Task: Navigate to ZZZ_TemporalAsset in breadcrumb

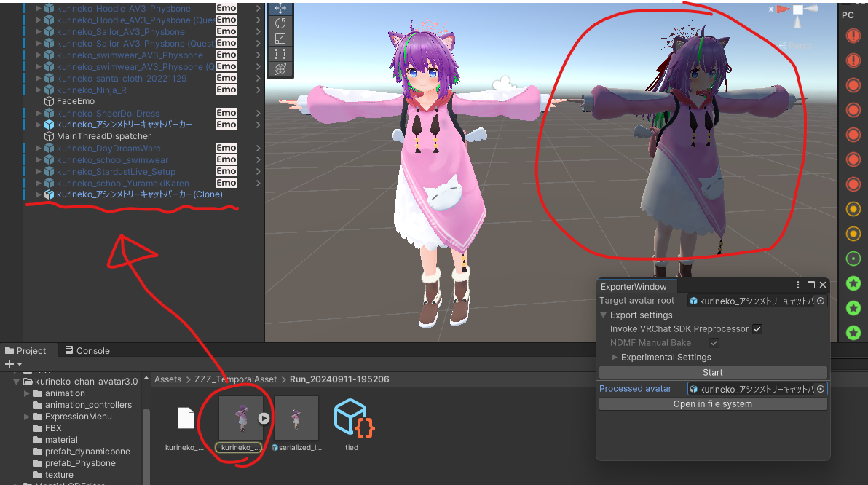Action: (x=235, y=379)
